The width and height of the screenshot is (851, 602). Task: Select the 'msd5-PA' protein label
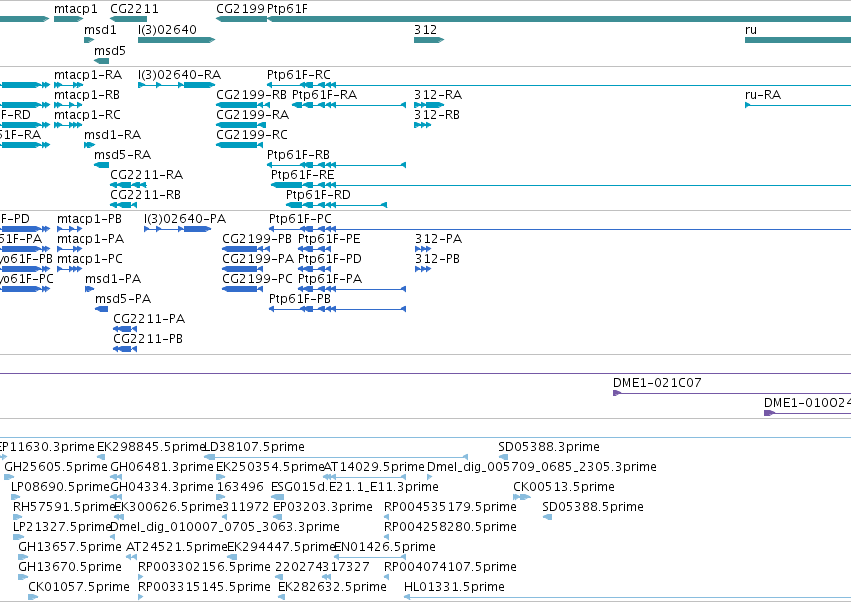click(x=123, y=299)
